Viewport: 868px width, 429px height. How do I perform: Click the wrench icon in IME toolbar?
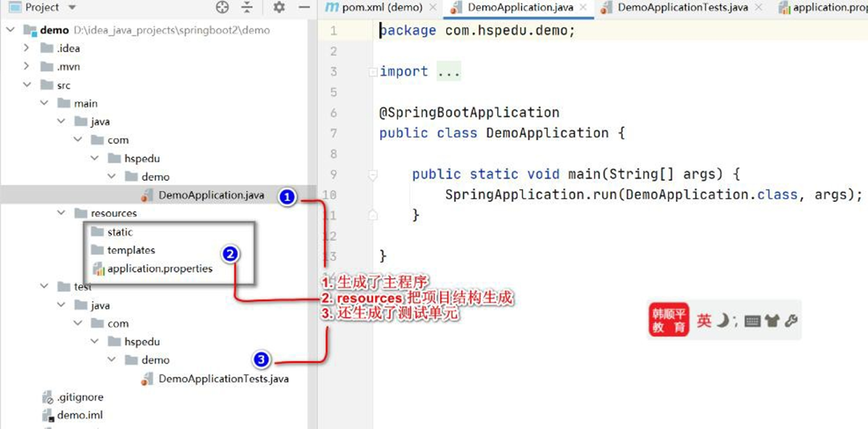791,320
